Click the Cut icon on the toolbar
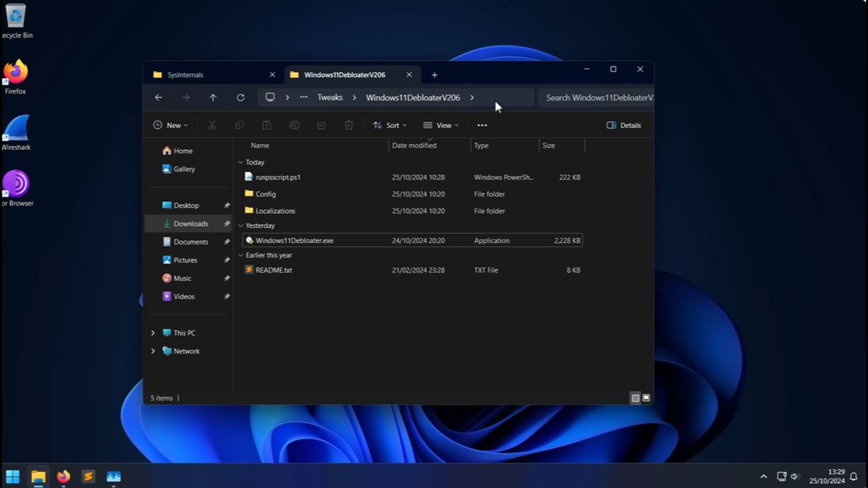Image resolution: width=868 pixels, height=488 pixels. (x=211, y=125)
